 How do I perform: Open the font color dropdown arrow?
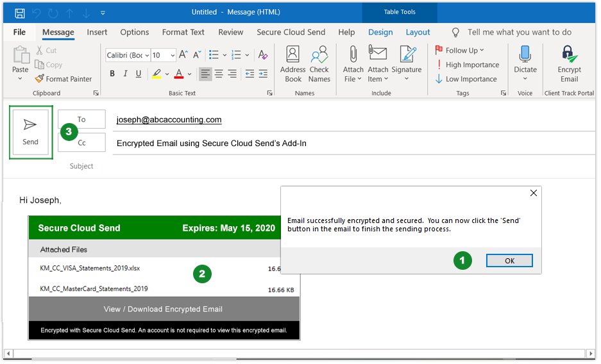[189, 74]
